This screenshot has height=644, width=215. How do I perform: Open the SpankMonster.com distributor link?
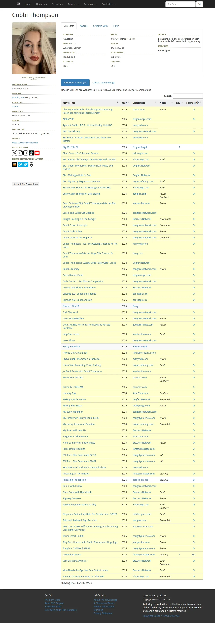coord(143,526)
